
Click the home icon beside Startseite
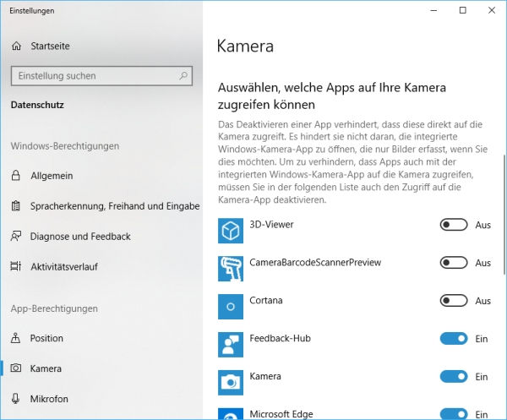(17, 46)
